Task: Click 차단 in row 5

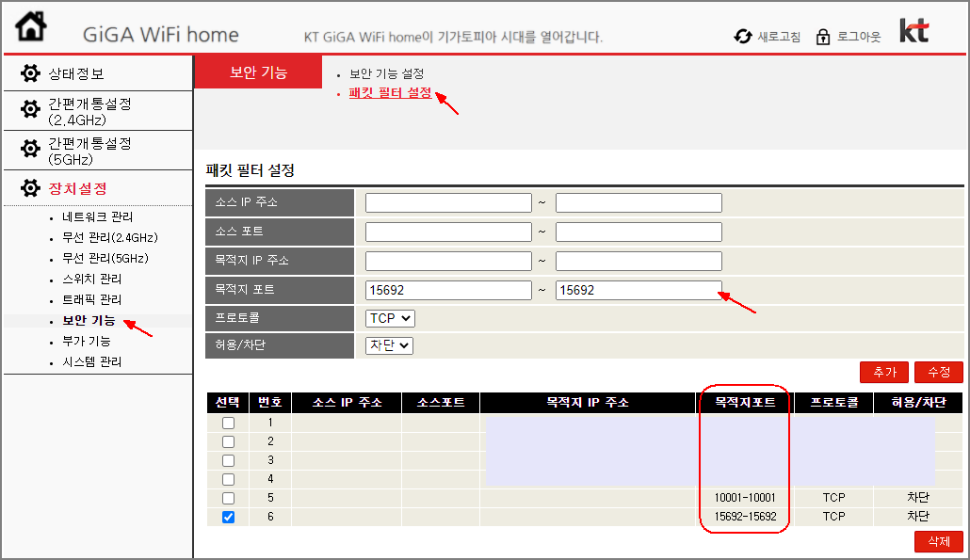Action: [x=918, y=498]
